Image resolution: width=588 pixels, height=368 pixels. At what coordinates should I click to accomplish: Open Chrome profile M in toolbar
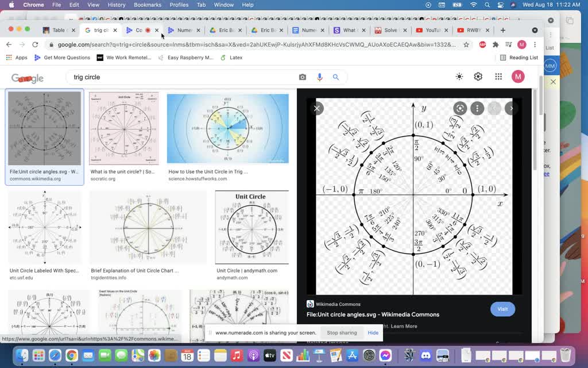coord(521,45)
